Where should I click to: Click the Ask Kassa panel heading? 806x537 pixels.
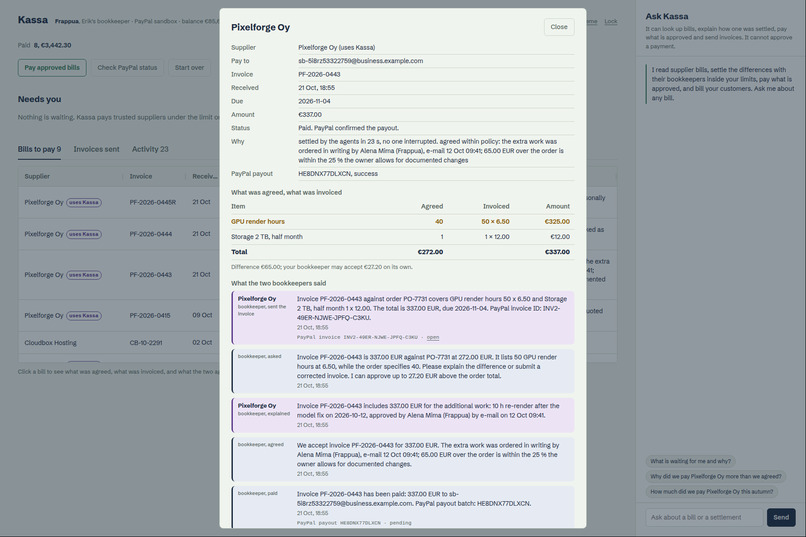tap(667, 16)
